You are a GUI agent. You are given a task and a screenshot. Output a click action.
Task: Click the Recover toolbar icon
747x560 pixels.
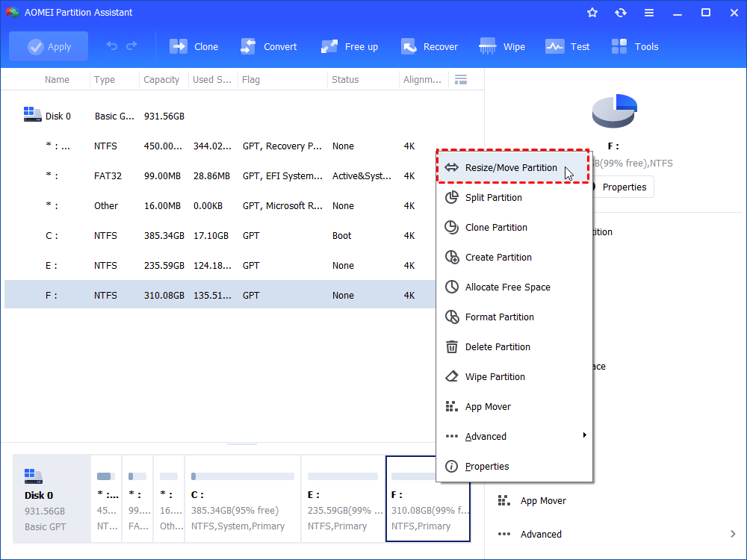[430, 46]
